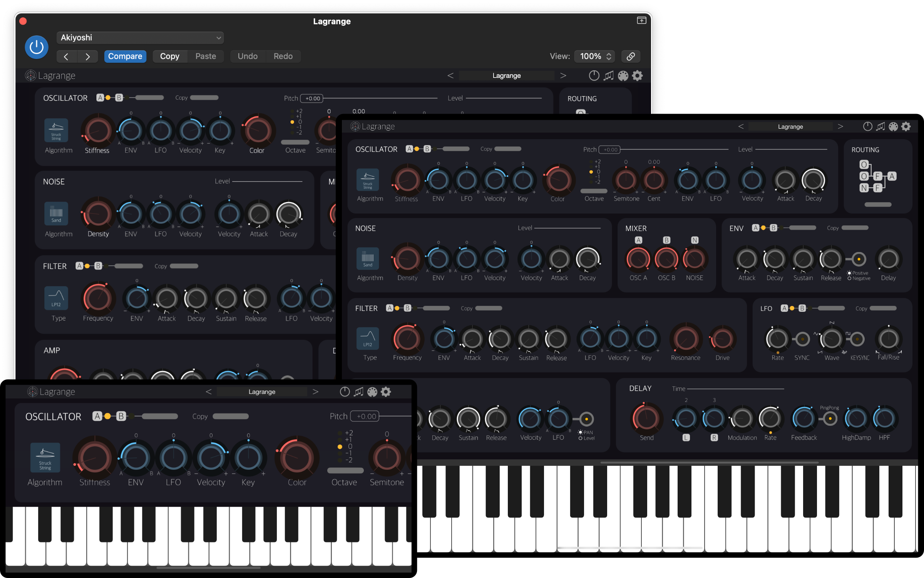Image resolution: width=924 pixels, height=578 pixels.
Task: Click the palette theme icon in right window
Action: pyautogui.click(x=893, y=126)
